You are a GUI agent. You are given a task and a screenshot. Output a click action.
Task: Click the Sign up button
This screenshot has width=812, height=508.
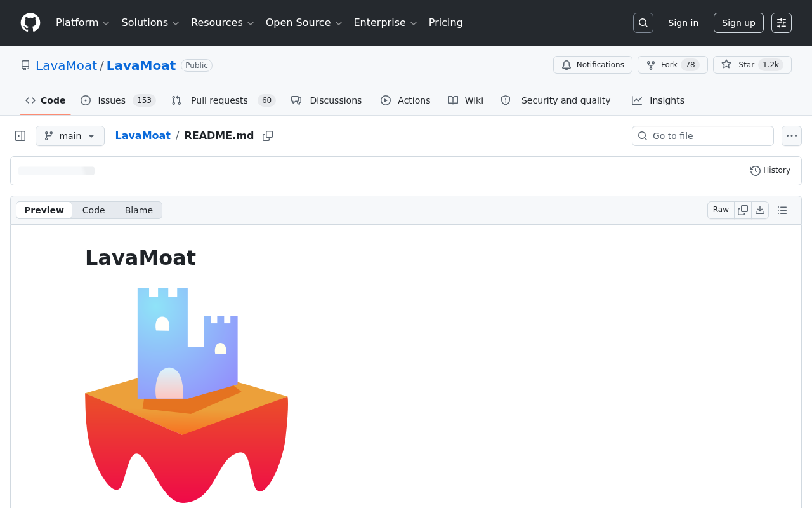(x=738, y=23)
